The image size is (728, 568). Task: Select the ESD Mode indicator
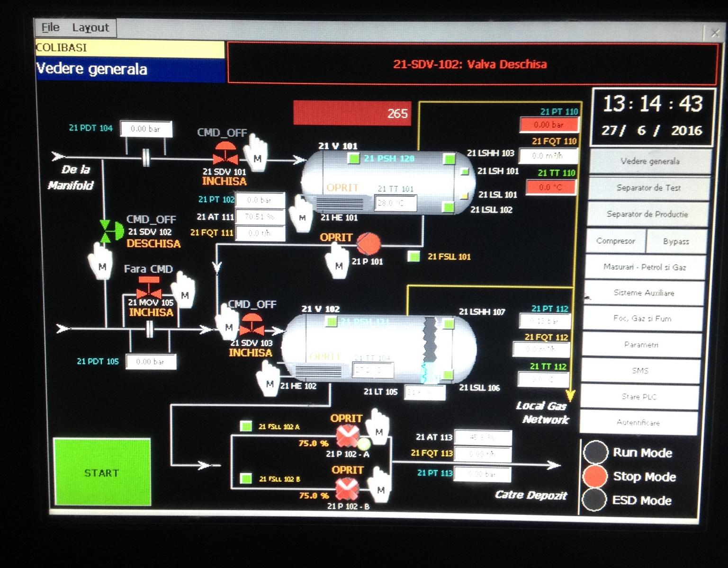pyautogui.click(x=594, y=500)
